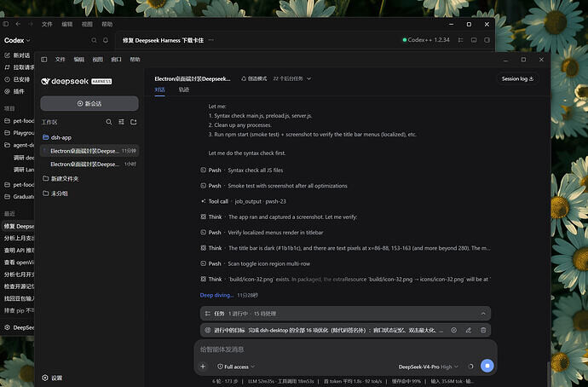Open 设置 settings in DeepSeek sidebar
The width and height of the screenshot is (588, 387).
coord(52,378)
